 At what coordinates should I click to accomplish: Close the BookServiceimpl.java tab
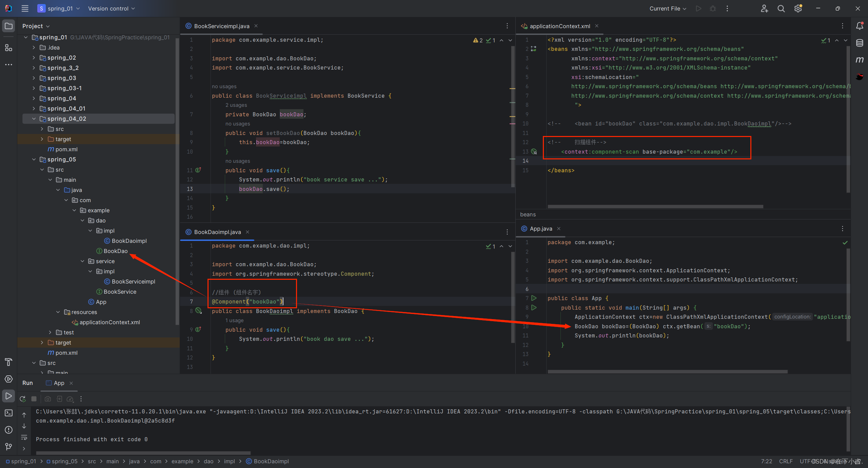[x=256, y=26]
